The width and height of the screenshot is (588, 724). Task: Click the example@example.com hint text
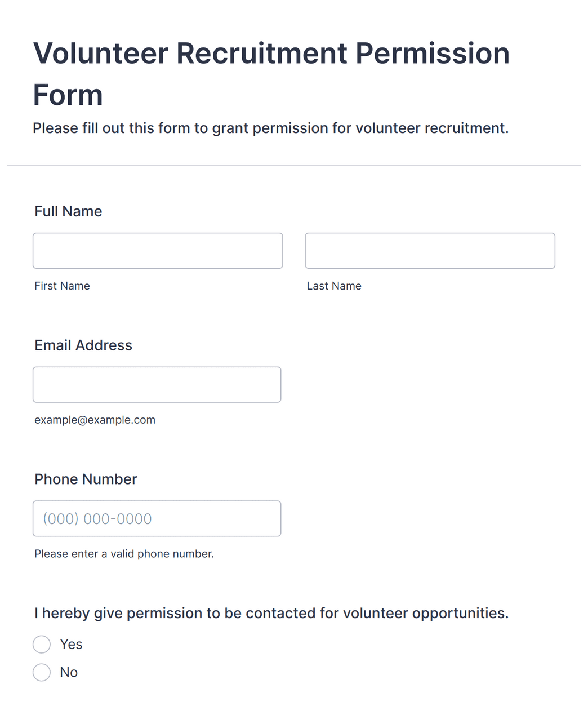[95, 420]
